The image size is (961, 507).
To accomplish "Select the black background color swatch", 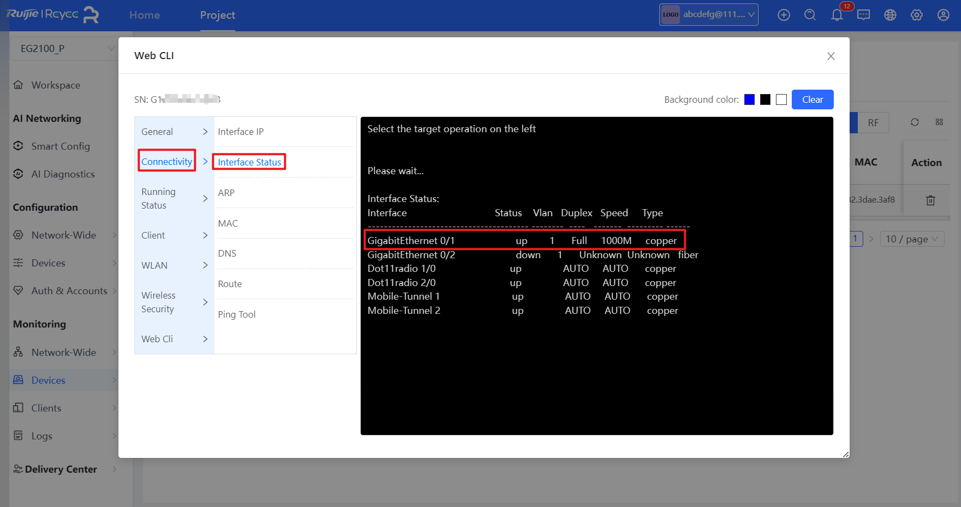I will click(765, 100).
